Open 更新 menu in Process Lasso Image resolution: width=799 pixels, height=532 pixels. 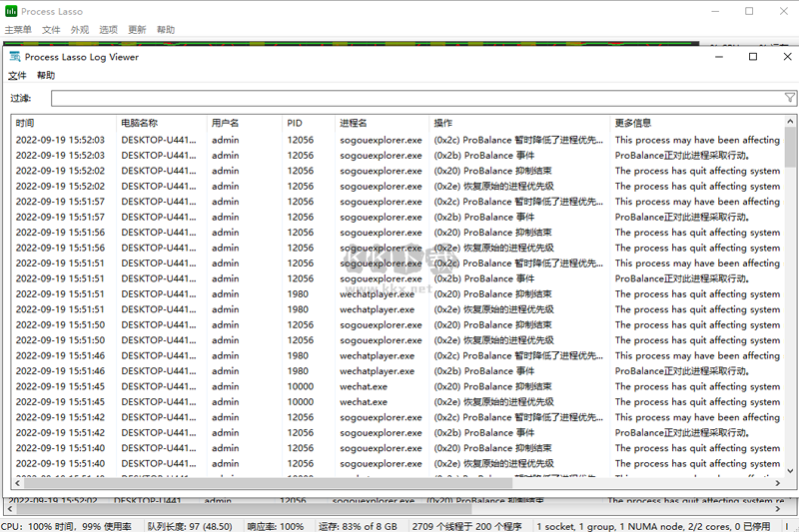pyautogui.click(x=137, y=30)
